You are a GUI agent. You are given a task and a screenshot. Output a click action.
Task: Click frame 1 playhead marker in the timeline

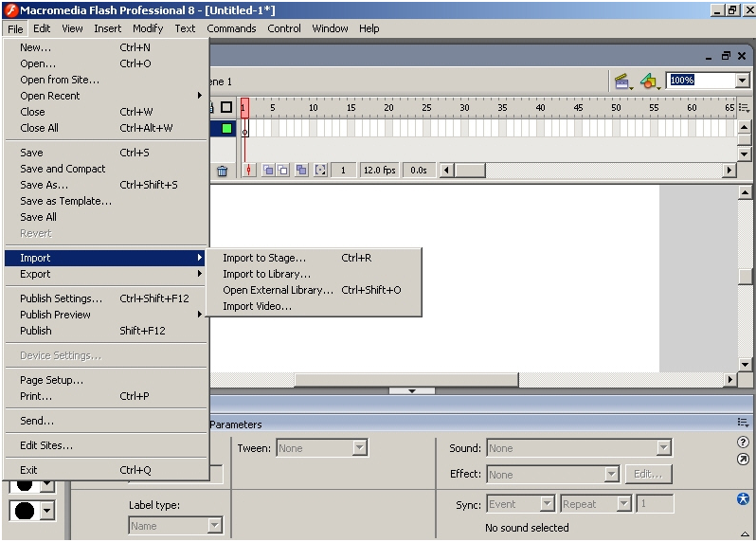[244, 107]
